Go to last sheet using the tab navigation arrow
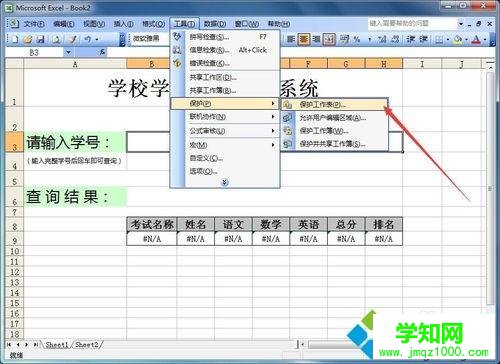500x364 pixels. (x=35, y=344)
